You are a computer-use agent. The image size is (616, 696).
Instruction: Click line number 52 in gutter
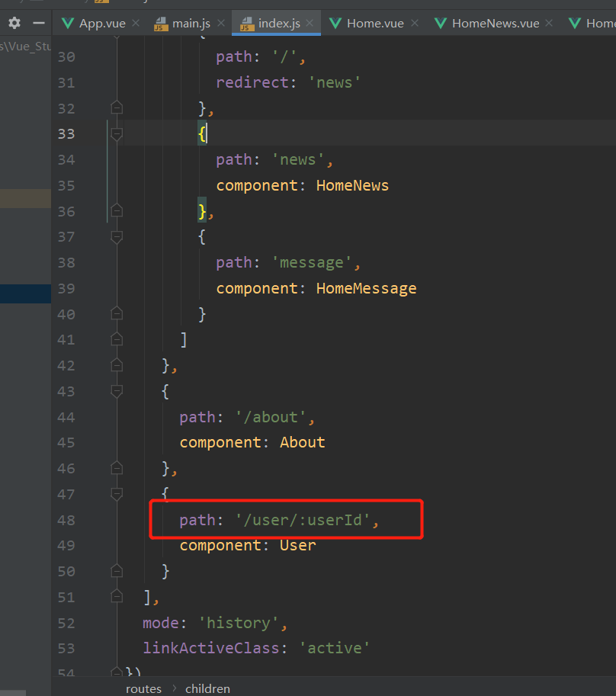pos(66,623)
